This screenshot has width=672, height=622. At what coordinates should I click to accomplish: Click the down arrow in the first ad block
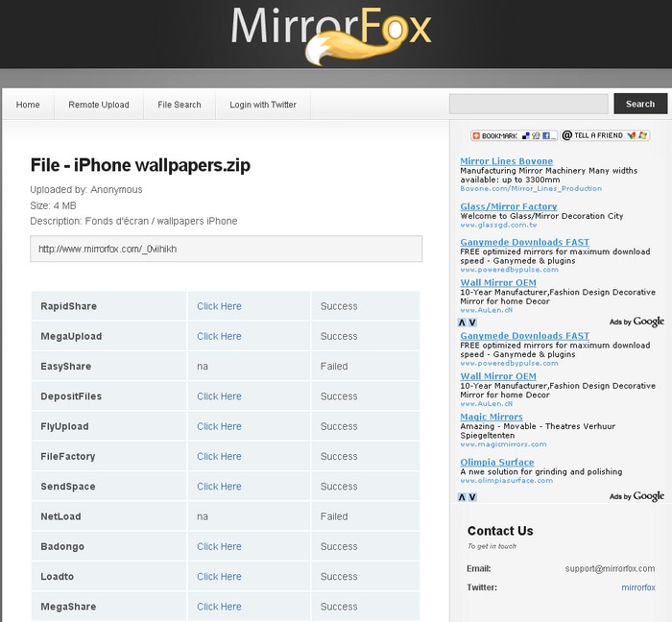472,323
